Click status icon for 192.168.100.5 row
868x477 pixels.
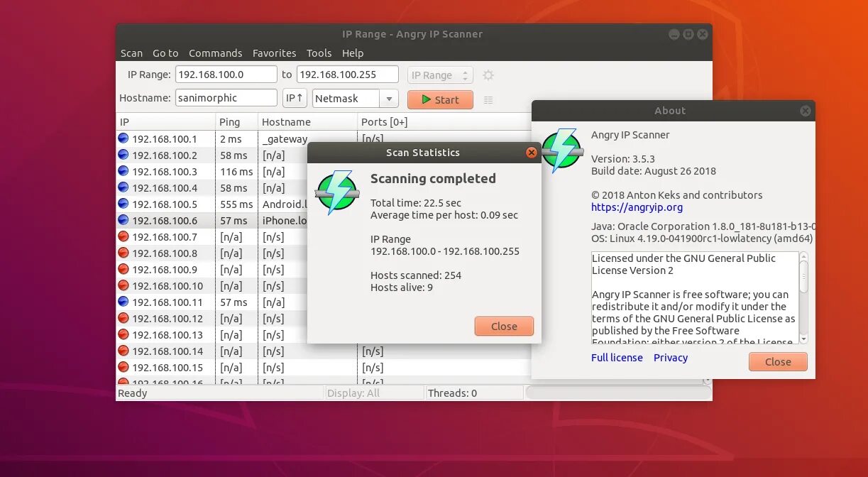(x=123, y=204)
